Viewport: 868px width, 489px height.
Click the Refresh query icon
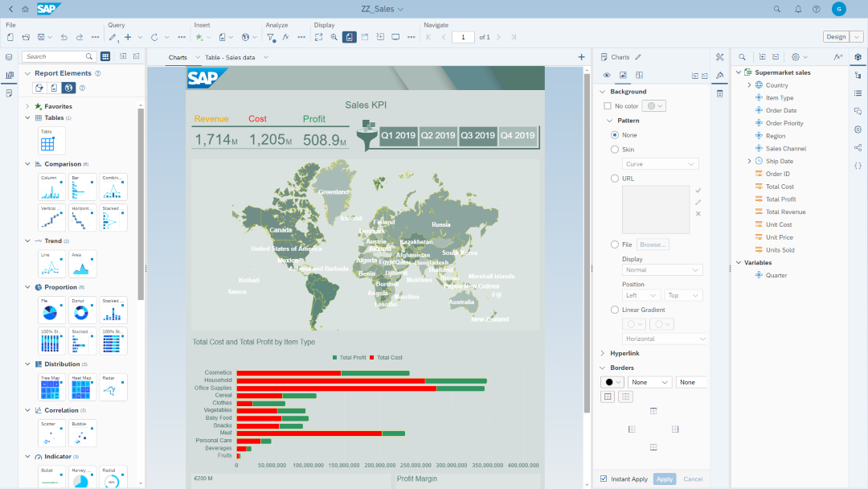click(154, 37)
